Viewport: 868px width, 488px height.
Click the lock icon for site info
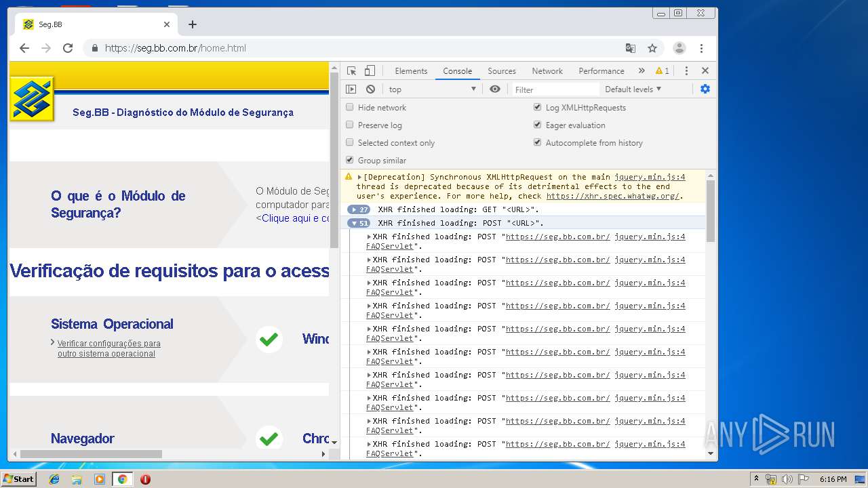[x=95, y=48]
